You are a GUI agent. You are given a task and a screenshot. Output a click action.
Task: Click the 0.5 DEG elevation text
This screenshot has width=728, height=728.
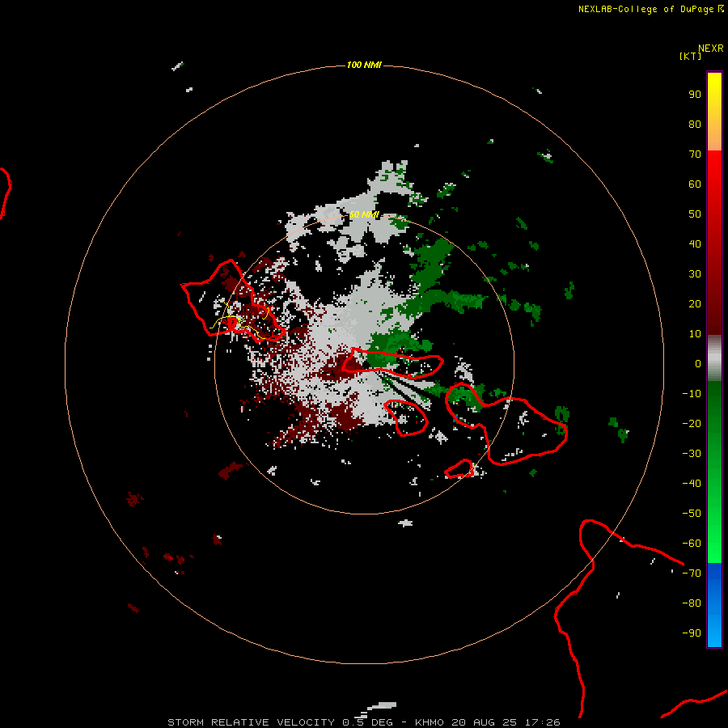tap(368, 722)
